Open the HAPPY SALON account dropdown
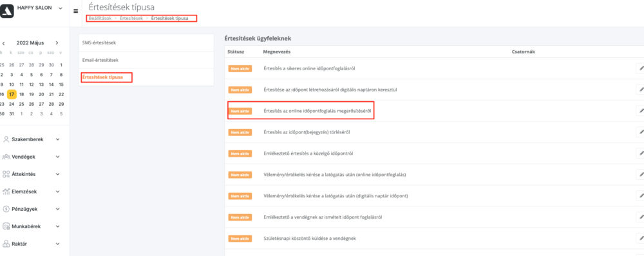 (x=61, y=8)
